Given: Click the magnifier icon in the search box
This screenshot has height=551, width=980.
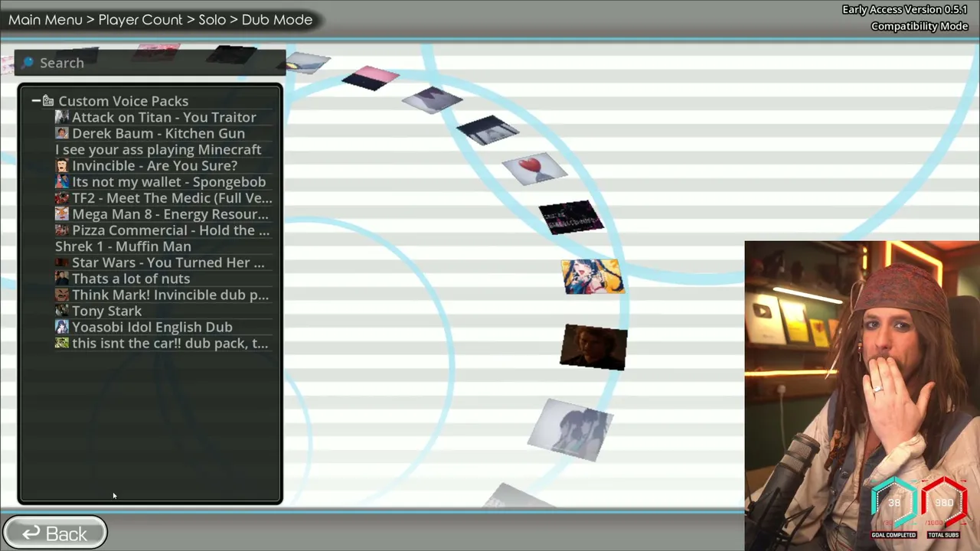Looking at the screenshot, I should coord(28,63).
